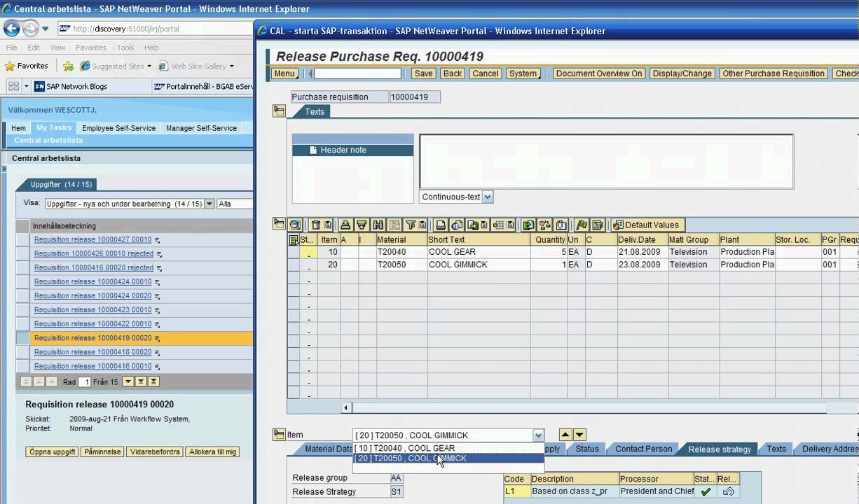
Task: Open the Item selection dropdown arrow
Action: pos(537,435)
